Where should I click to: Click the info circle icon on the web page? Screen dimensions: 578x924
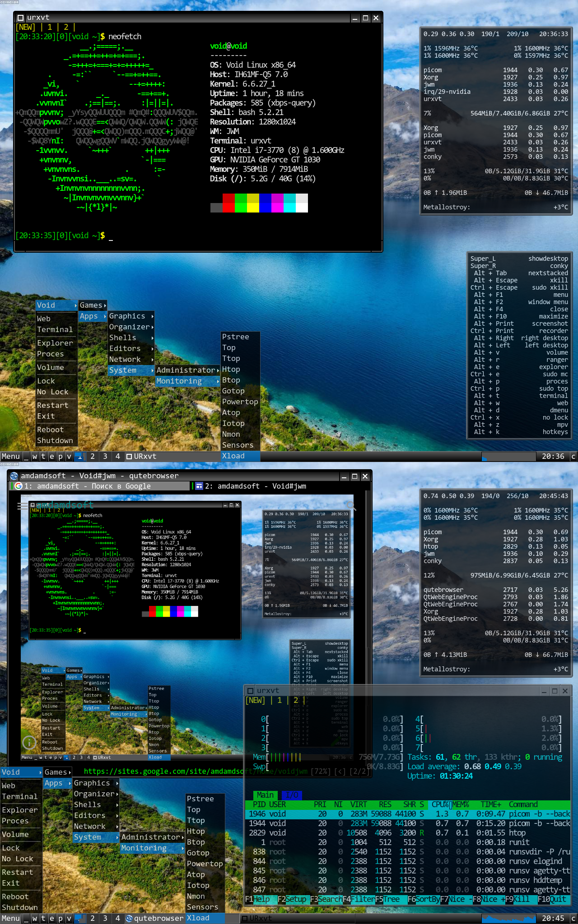click(x=29, y=742)
